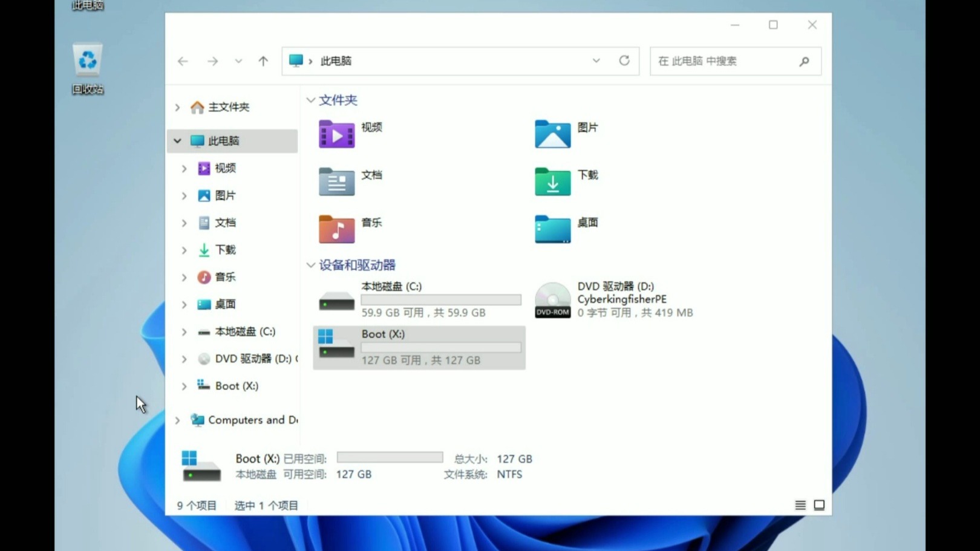Open 下载 from the sidebar

[x=217, y=250]
